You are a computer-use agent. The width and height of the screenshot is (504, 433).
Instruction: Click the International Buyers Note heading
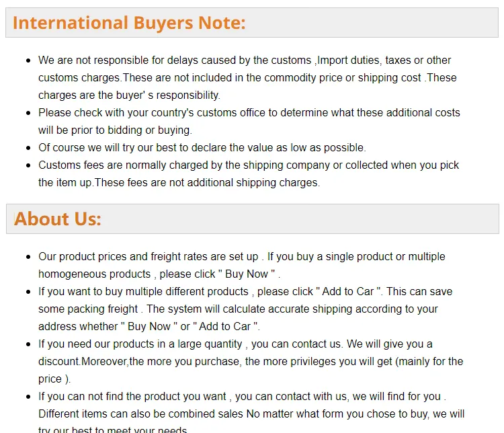coord(129,23)
